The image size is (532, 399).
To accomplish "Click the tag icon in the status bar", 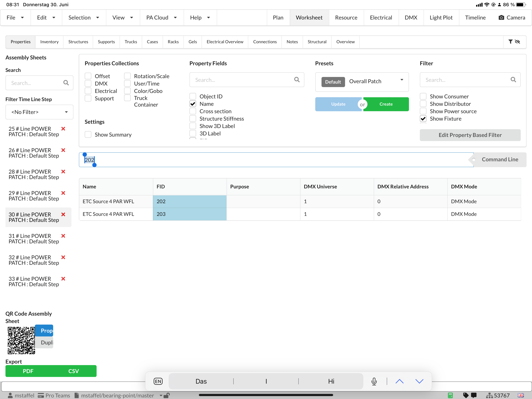I will pyautogui.click(x=466, y=395).
